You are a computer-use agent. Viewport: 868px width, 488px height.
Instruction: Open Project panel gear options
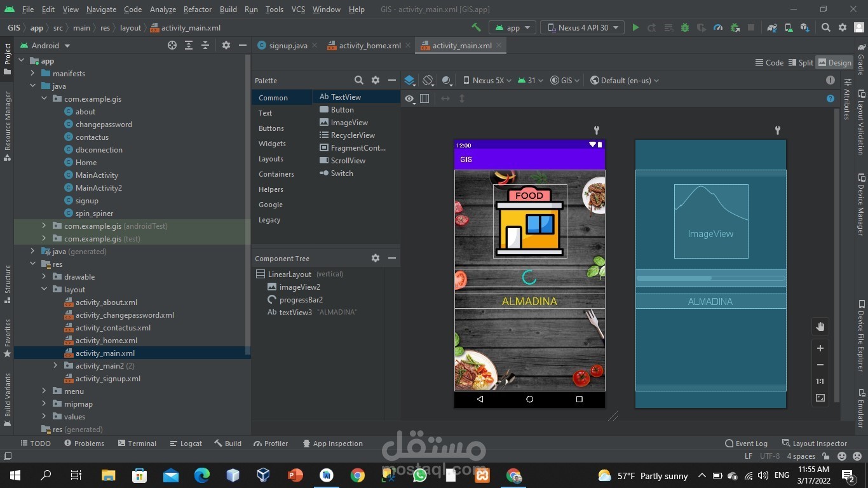click(x=226, y=45)
